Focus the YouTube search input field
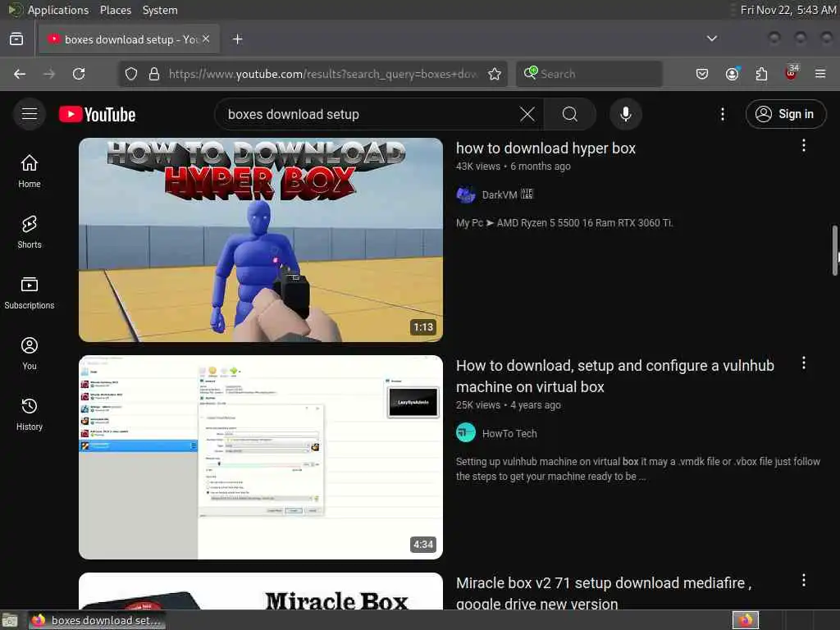840x630 pixels. click(x=370, y=114)
